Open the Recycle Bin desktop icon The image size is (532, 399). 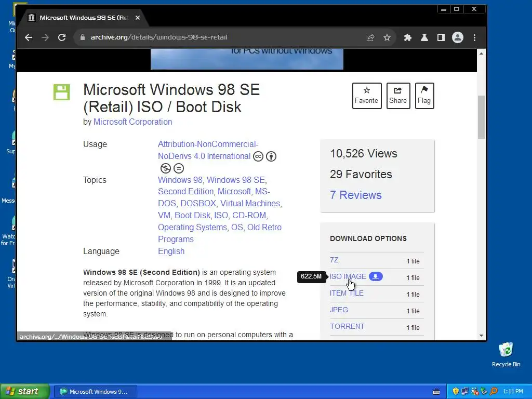coord(506,354)
